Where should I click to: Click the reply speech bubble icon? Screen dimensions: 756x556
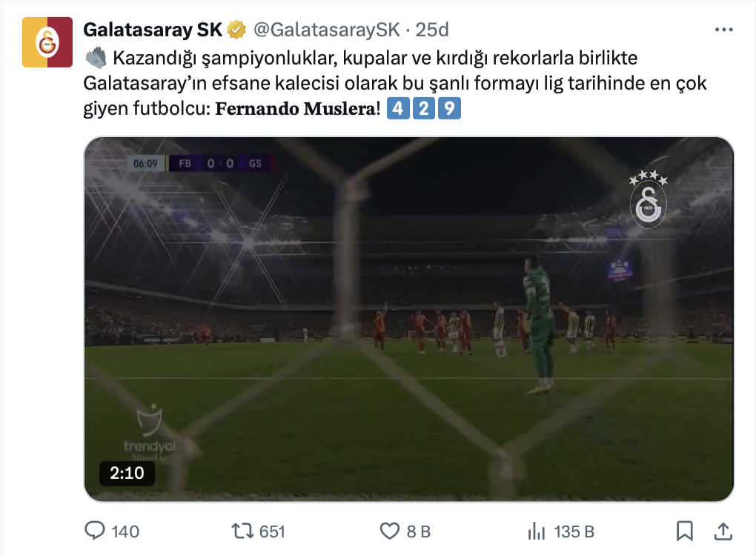coord(95,531)
